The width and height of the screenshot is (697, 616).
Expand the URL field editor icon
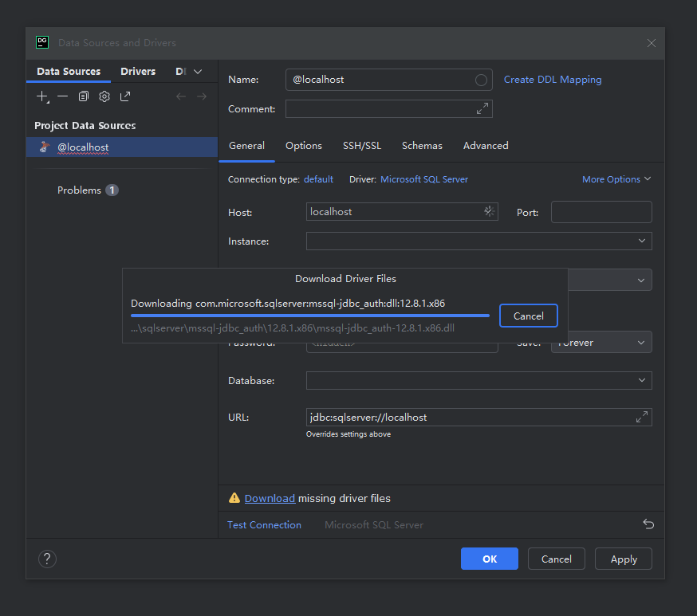click(x=641, y=418)
